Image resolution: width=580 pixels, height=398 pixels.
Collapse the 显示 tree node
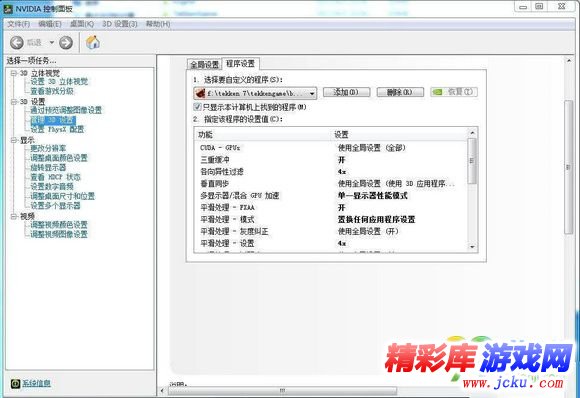click(x=14, y=140)
